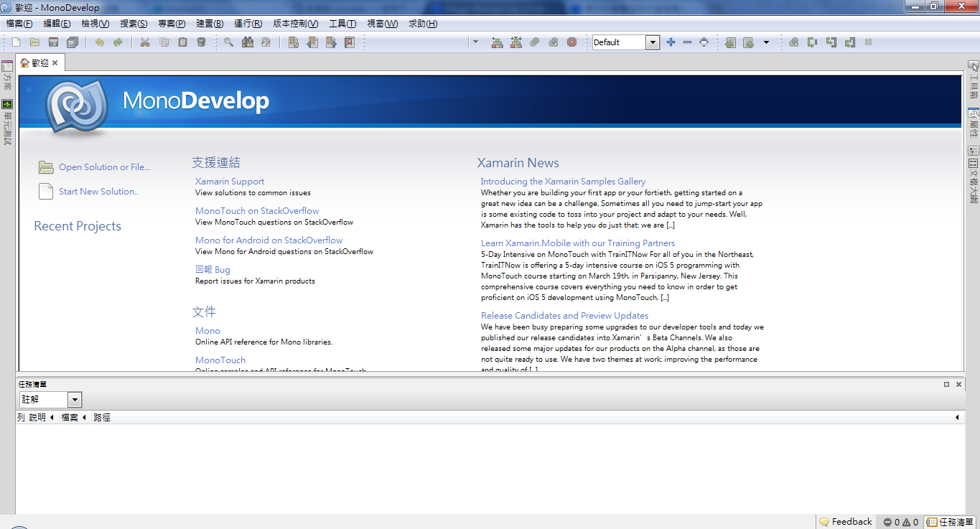Viewport: 980px width, 529px height.
Task: Open Introducing the Xamarin Samples Gallery article
Action: pyautogui.click(x=563, y=182)
